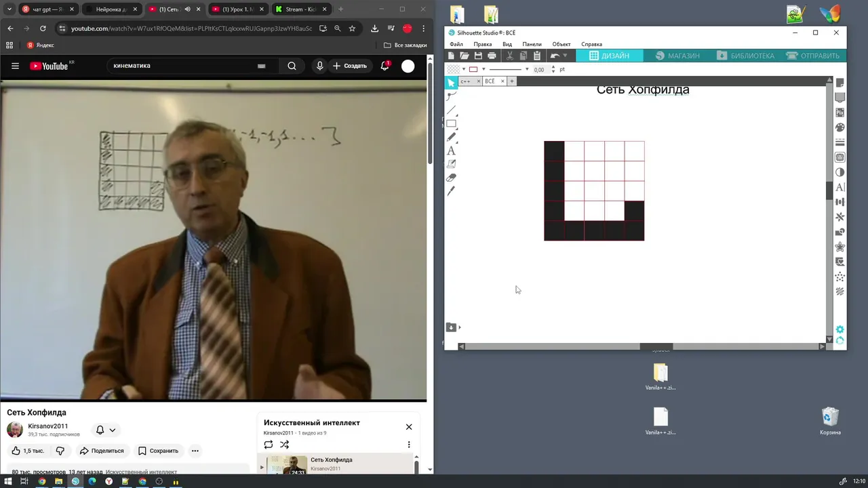
Task: Bookmark this page with star icon
Action: [x=352, y=28]
